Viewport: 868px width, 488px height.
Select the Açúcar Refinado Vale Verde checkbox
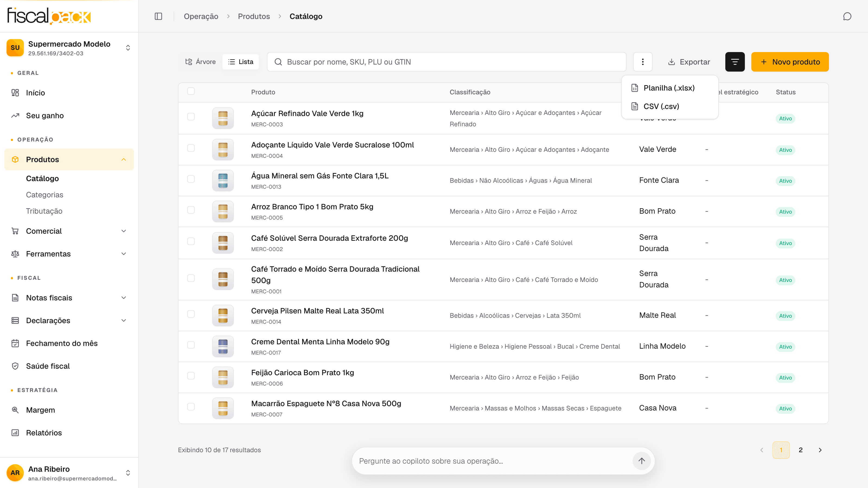click(191, 117)
